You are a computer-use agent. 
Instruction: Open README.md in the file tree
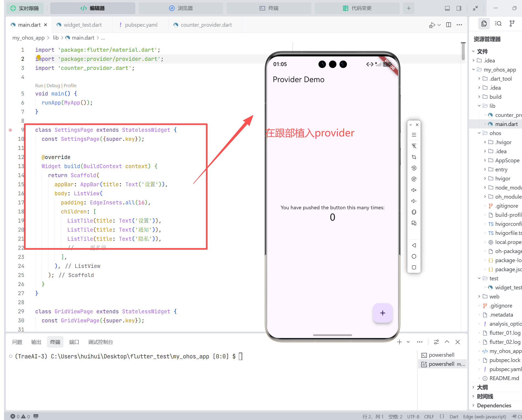pos(504,378)
